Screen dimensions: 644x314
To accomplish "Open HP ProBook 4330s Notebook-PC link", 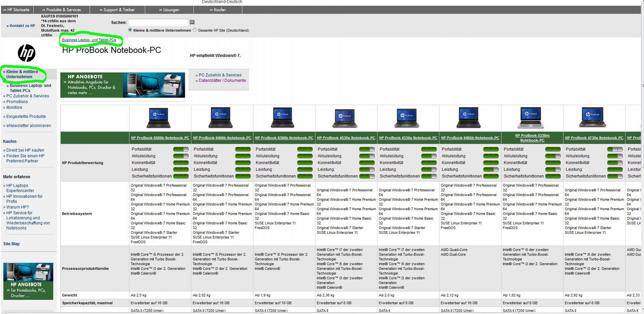I will click(x=408, y=138).
